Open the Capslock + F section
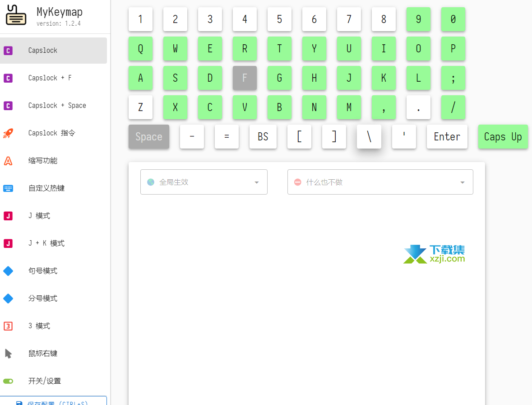The image size is (532, 405). point(53,78)
